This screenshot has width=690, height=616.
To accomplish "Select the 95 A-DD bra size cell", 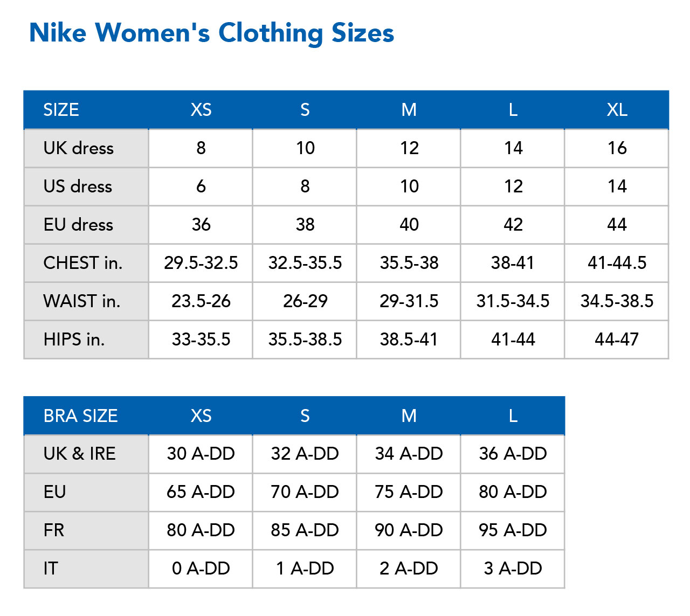I will 513,530.
